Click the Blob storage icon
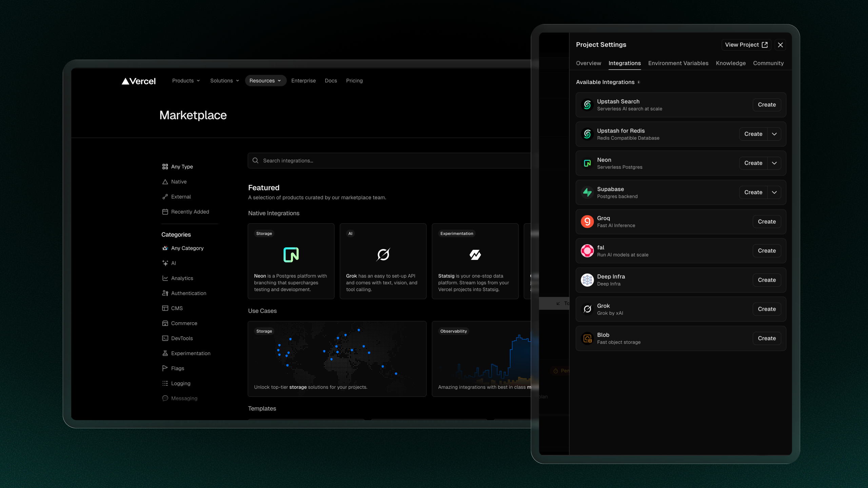The image size is (868, 488). point(587,338)
